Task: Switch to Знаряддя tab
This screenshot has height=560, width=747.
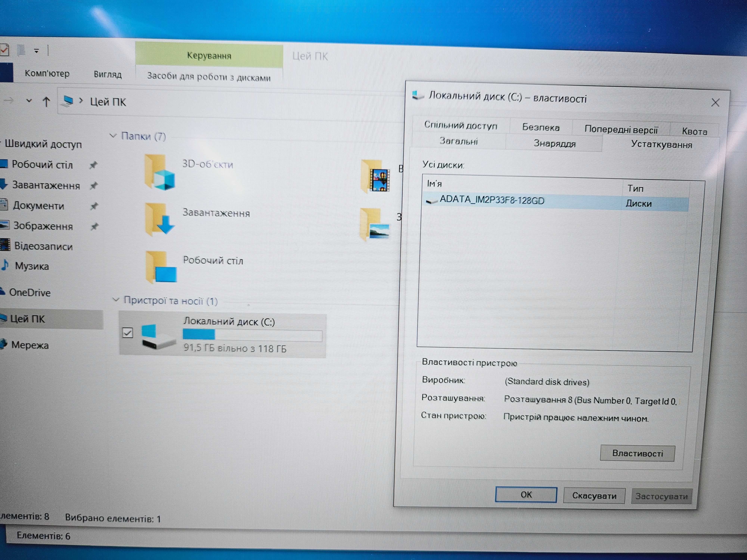Action: point(554,144)
